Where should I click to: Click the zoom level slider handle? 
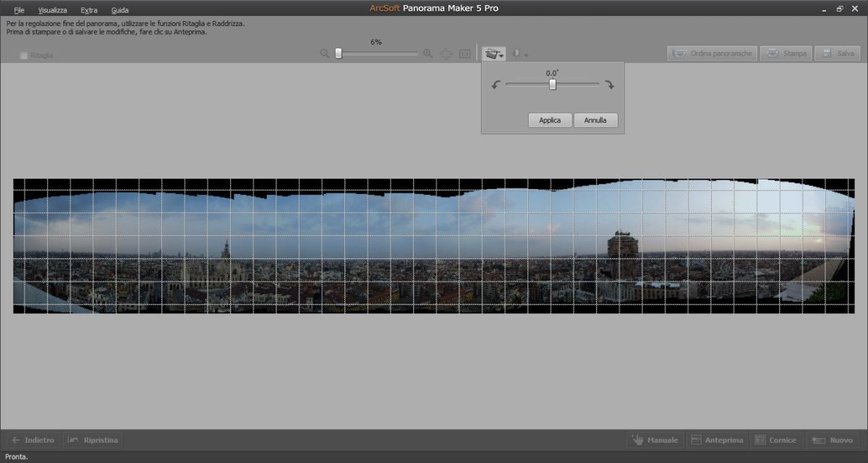pos(339,54)
